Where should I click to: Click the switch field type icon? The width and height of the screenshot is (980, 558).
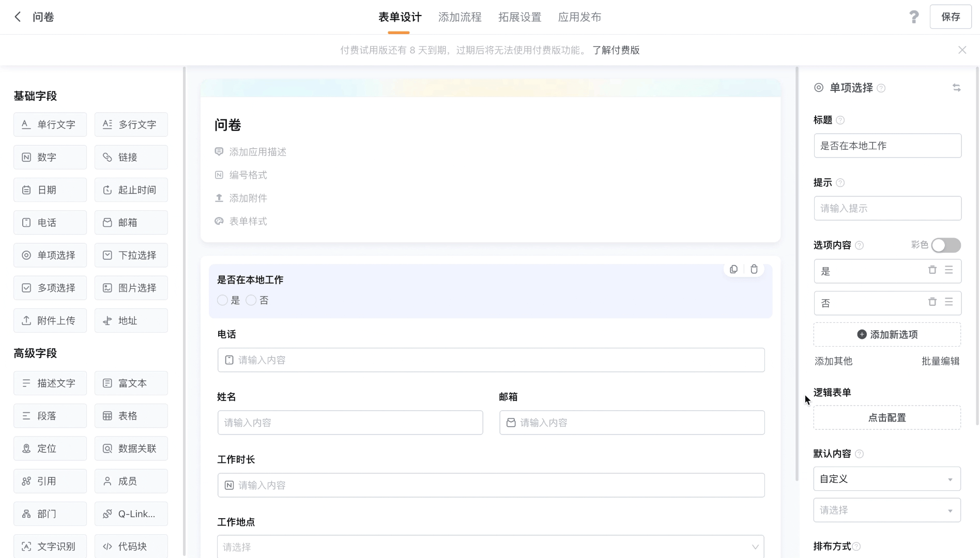(957, 88)
